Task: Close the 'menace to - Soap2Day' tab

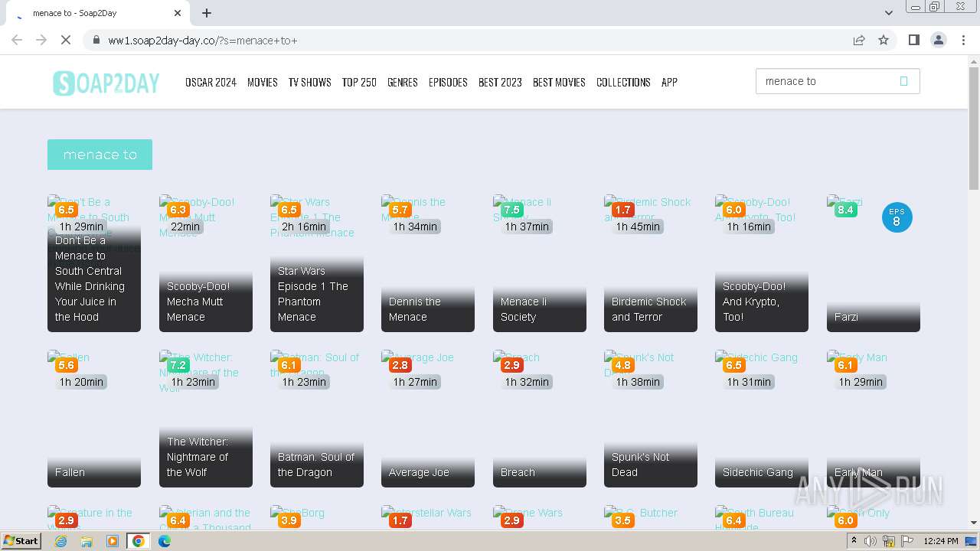Action: [178, 13]
